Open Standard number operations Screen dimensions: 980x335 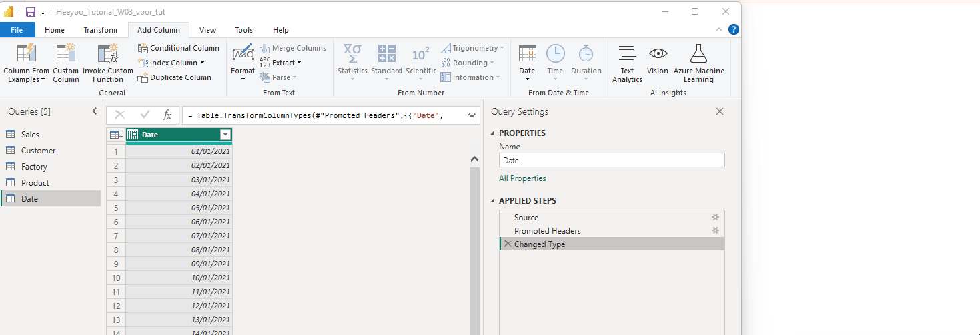click(386, 63)
